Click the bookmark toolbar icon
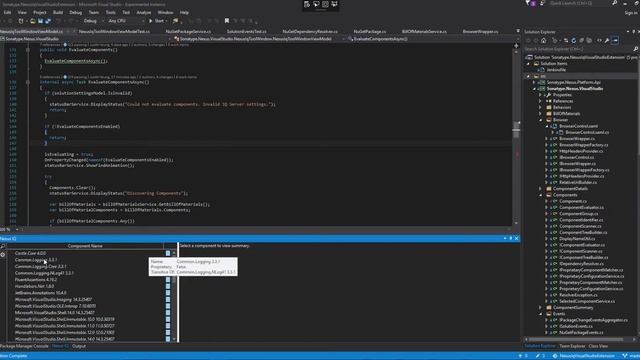 pyautogui.click(x=227, y=21)
